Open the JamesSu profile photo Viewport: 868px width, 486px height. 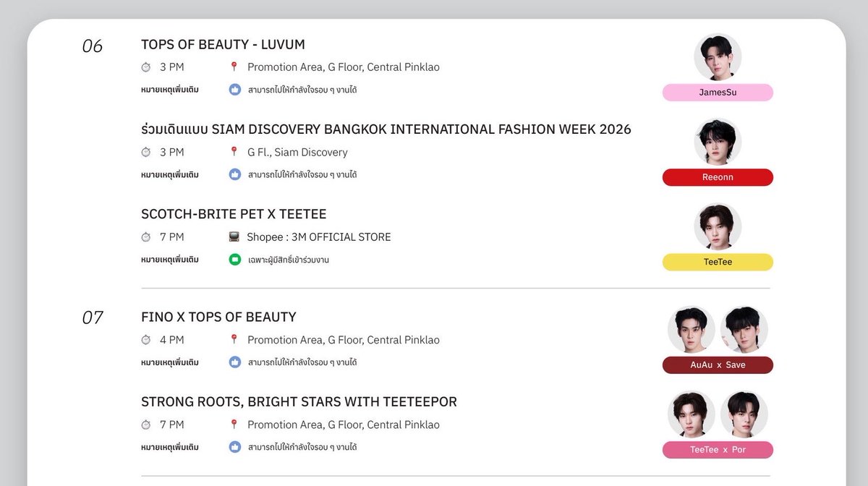coord(718,57)
